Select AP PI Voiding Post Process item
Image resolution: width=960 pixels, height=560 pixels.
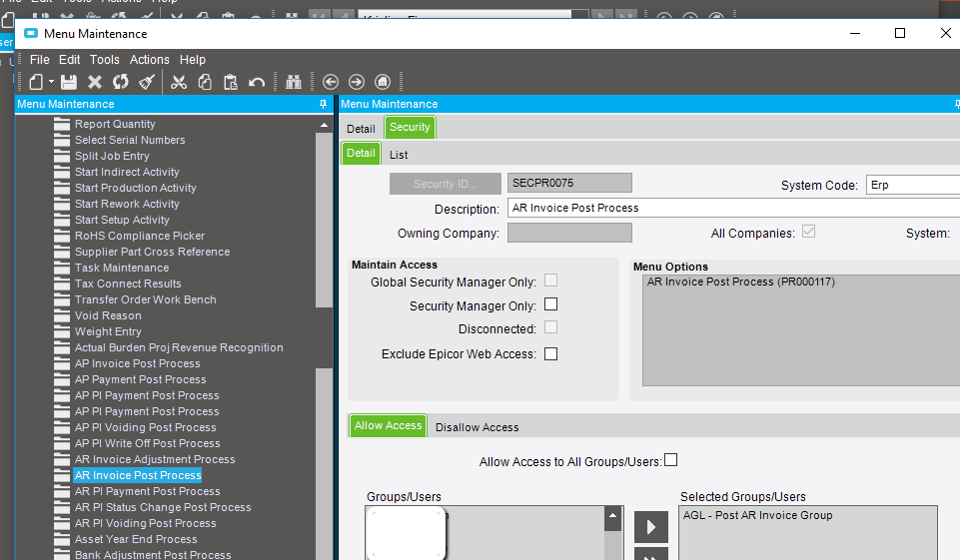[x=145, y=427]
